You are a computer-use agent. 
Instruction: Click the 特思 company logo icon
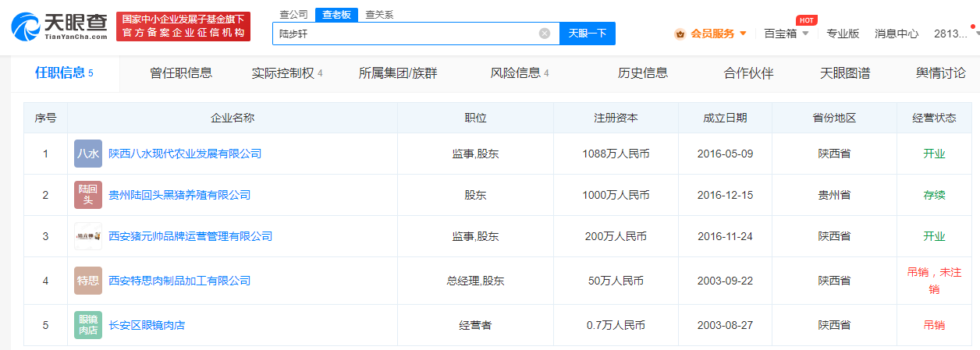pyautogui.click(x=88, y=281)
